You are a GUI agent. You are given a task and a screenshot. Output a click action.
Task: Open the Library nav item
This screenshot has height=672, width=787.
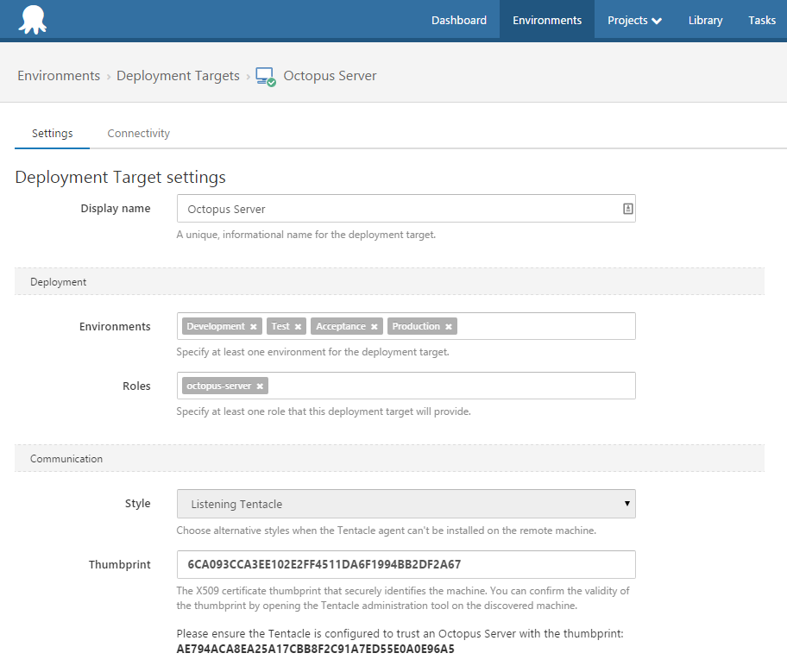705,20
